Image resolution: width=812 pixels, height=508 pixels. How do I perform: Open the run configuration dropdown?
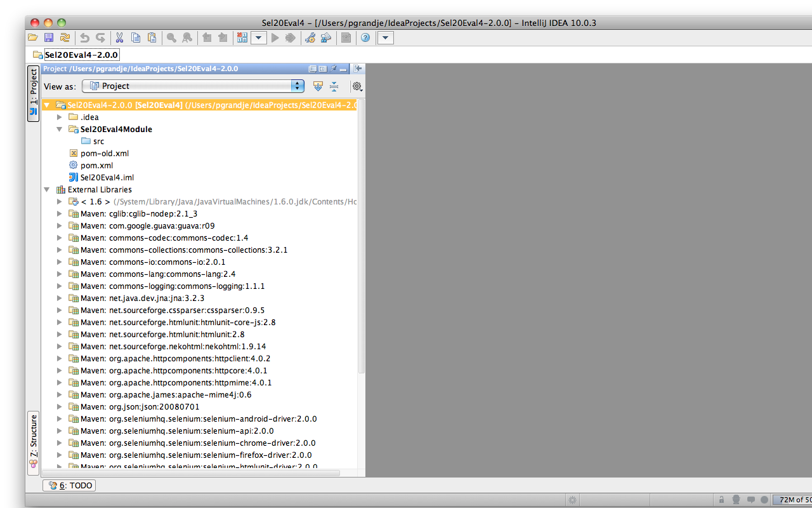(258, 38)
